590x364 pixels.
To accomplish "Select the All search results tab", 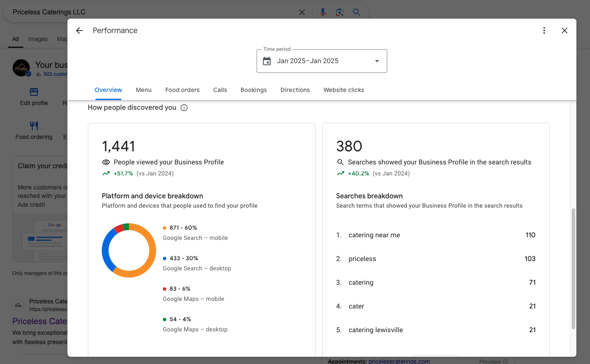I will point(16,39).
